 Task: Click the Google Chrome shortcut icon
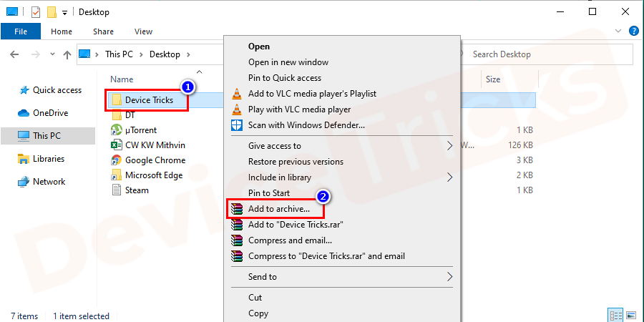point(117,160)
